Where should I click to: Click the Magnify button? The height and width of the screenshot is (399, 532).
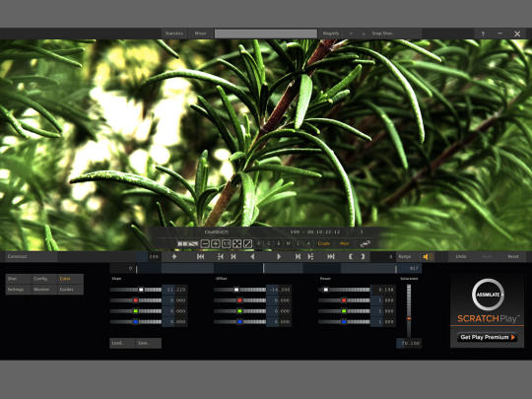pyautogui.click(x=331, y=33)
